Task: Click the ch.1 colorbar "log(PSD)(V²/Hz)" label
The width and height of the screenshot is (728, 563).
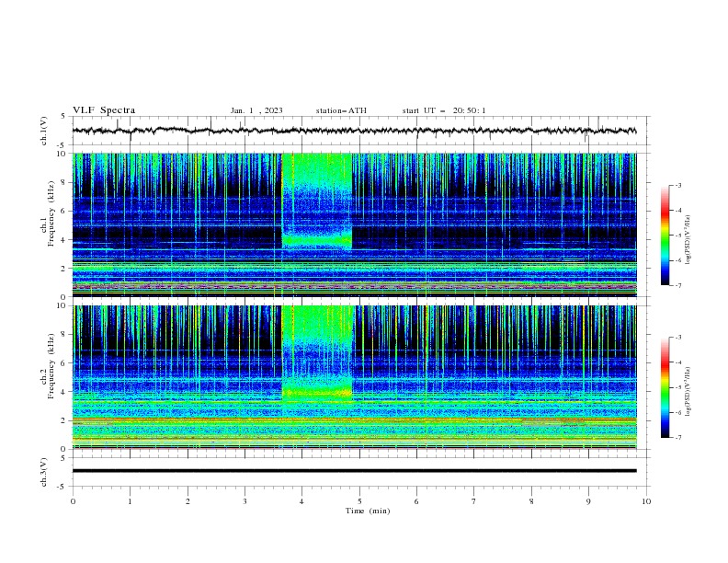Action: pos(688,240)
